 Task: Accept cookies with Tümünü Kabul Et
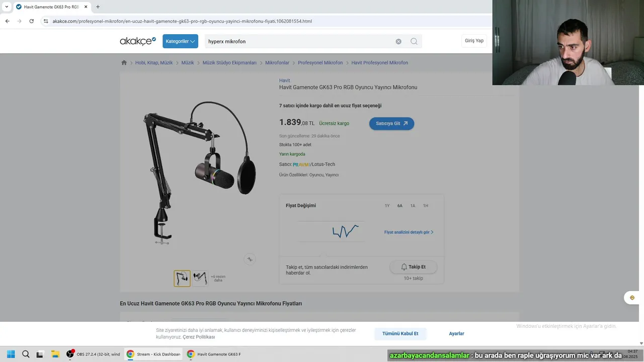tap(400, 334)
